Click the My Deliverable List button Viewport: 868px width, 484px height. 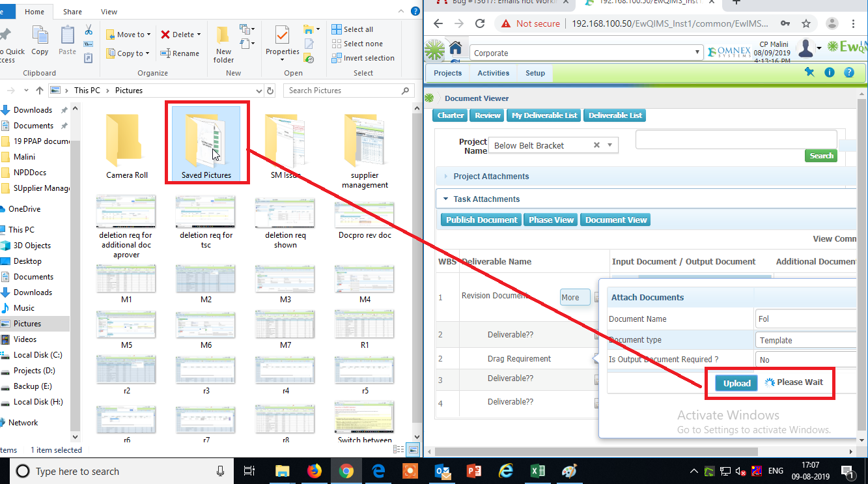[x=544, y=115]
